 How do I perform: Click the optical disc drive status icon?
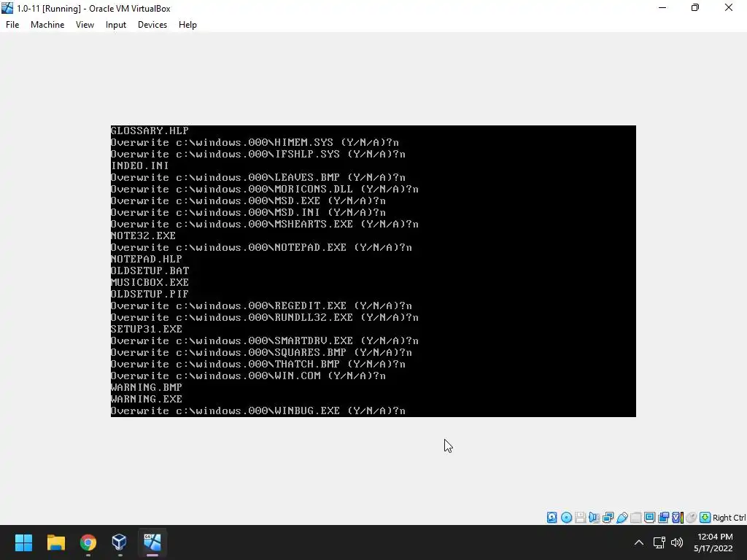coord(566,518)
